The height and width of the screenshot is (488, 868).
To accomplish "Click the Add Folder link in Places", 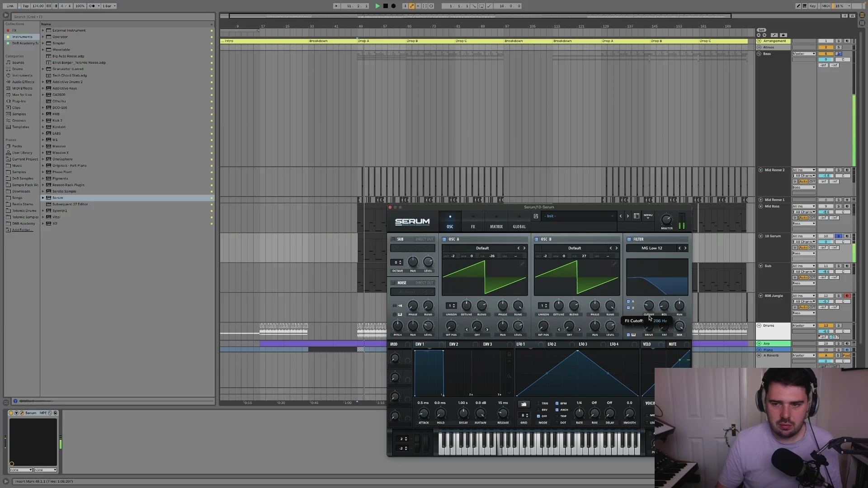I will click(x=22, y=230).
